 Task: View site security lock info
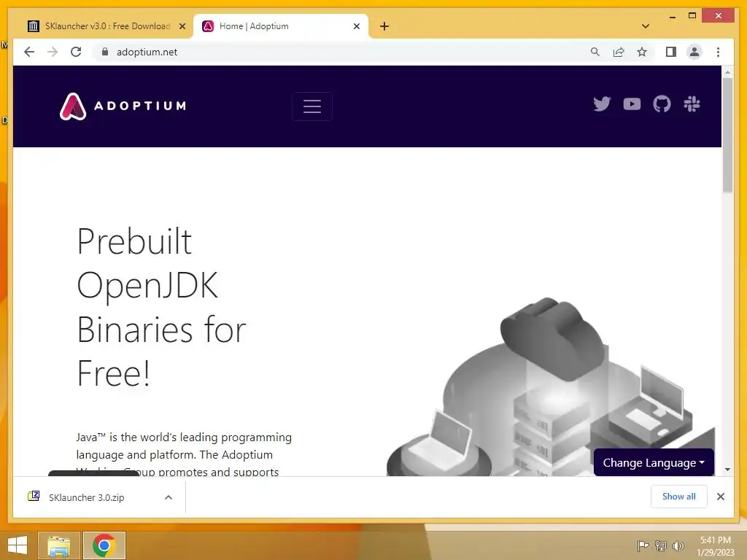coord(105,52)
